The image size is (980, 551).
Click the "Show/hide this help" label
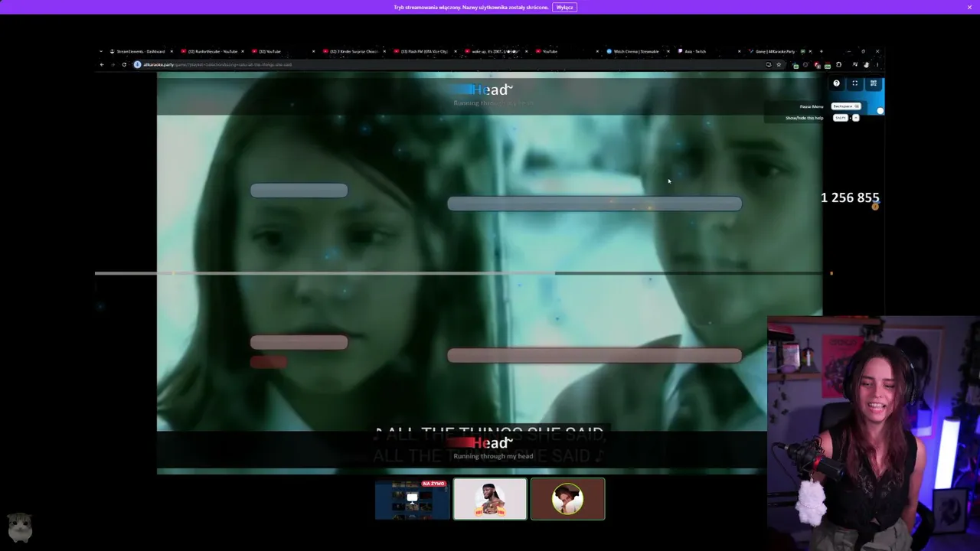coord(805,118)
